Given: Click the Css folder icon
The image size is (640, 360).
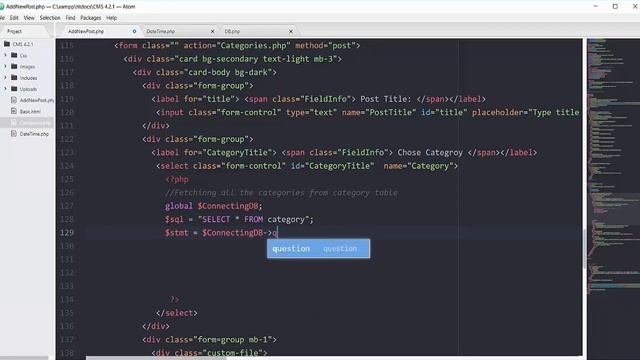Looking at the screenshot, I should 14,55.
